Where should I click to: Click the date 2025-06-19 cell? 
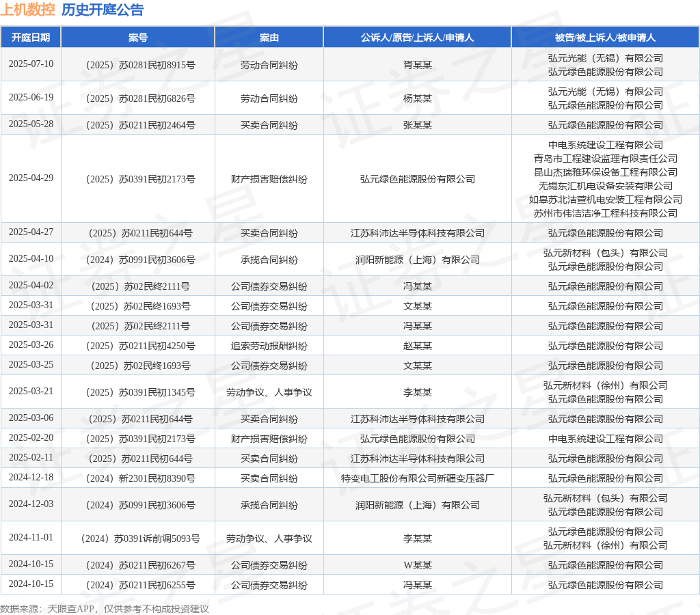click(x=31, y=97)
